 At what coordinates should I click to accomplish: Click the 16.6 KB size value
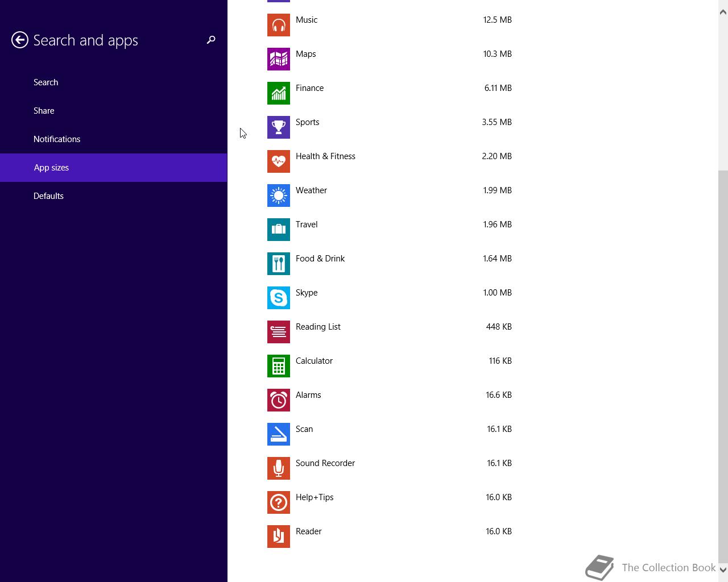click(x=498, y=395)
